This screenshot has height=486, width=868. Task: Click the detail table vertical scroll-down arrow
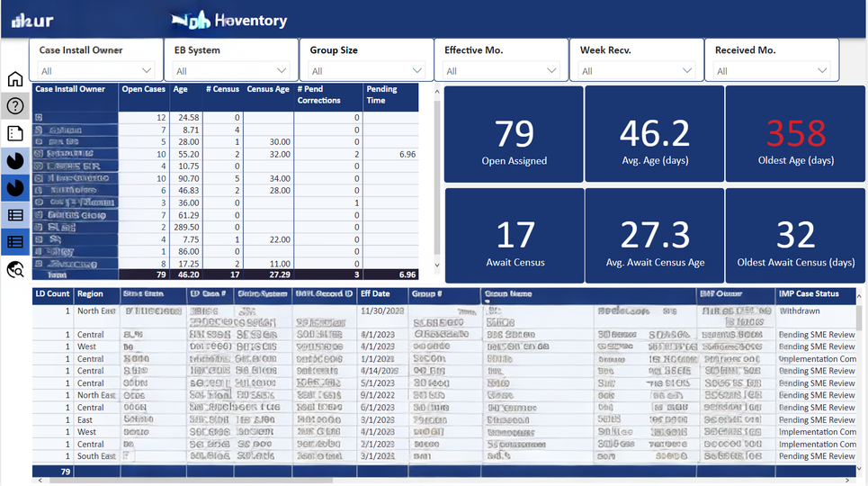point(859,468)
